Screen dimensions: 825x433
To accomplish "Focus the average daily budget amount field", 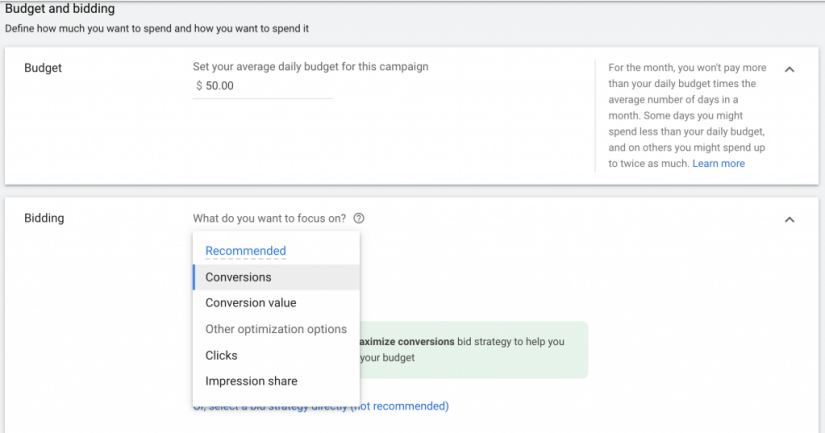I will pos(266,87).
